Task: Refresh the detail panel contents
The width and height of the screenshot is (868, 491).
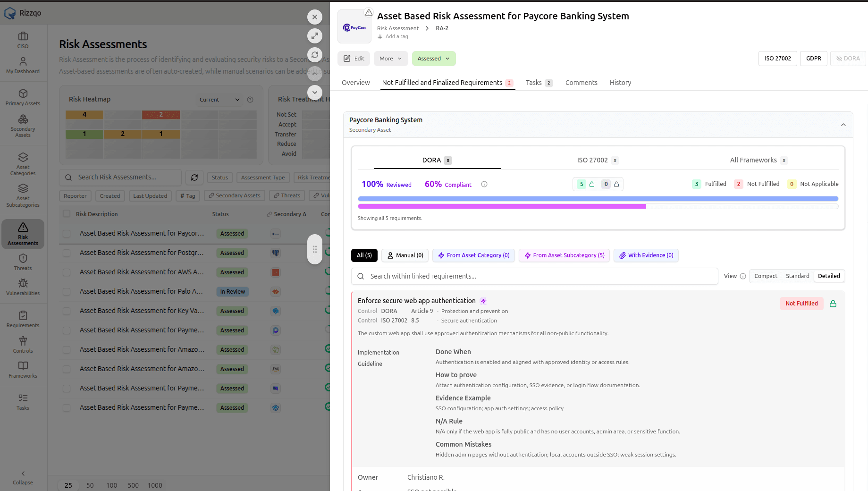Action: tap(315, 55)
